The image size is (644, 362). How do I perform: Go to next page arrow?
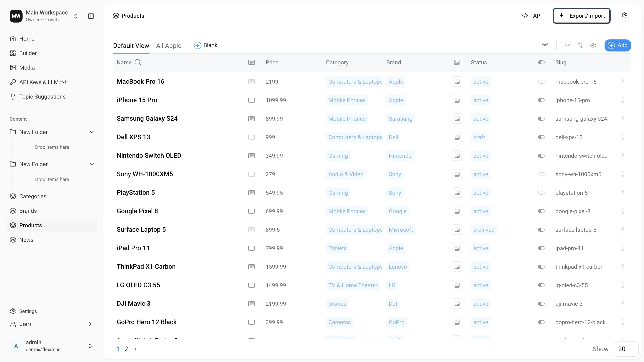pos(135,349)
